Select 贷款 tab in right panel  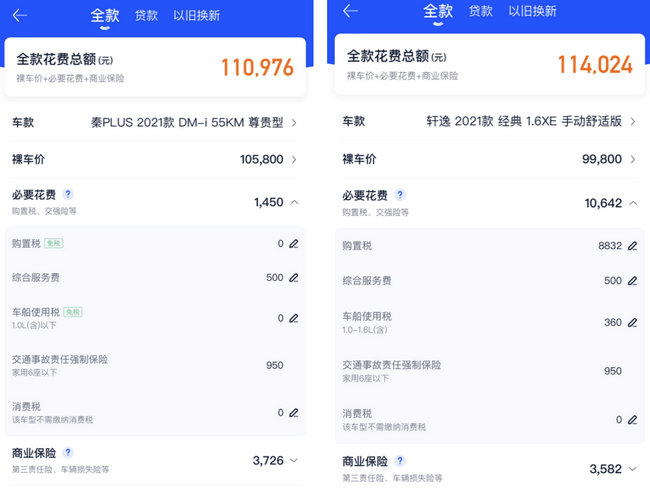480,11
